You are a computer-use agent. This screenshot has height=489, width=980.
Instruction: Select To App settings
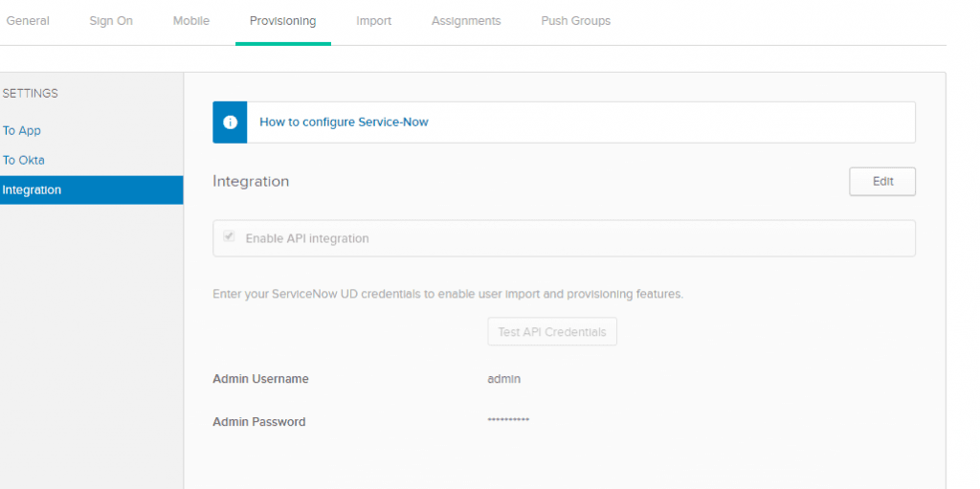click(22, 131)
